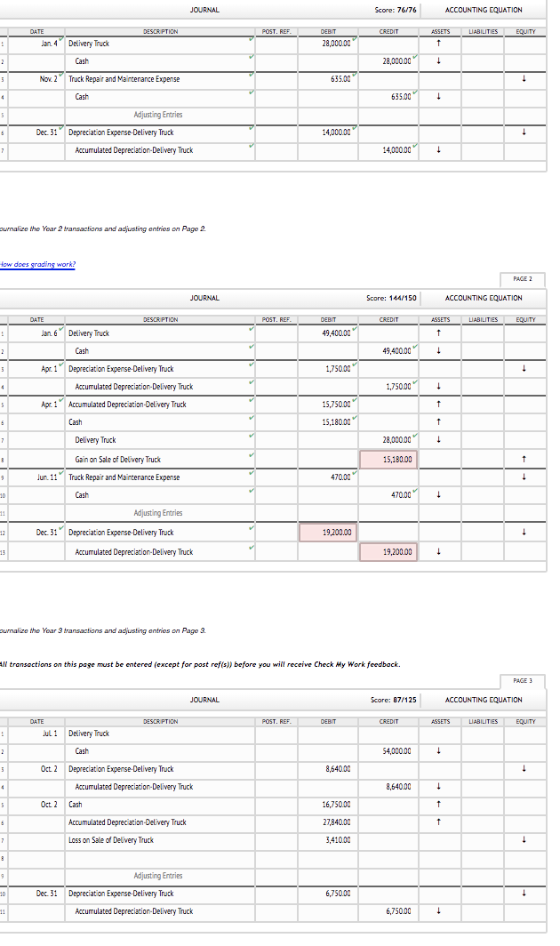Select Nov. 2 "Truck Repair and Maintenance Expense" description

point(124,79)
